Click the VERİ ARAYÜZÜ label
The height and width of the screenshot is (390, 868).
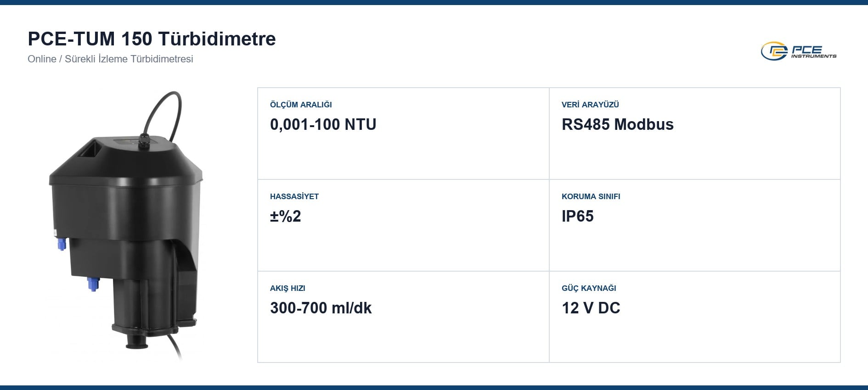tap(590, 105)
